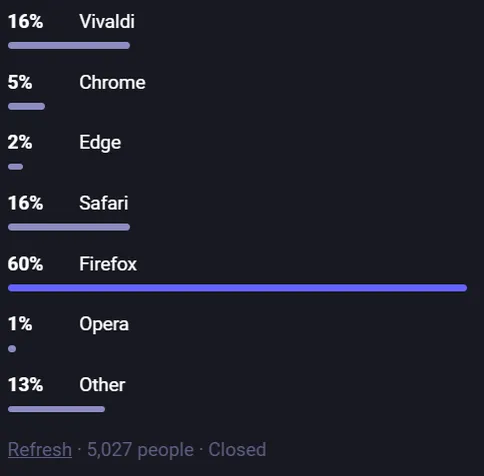
Task: Click the Other 13% result bar
Action: 56,409
